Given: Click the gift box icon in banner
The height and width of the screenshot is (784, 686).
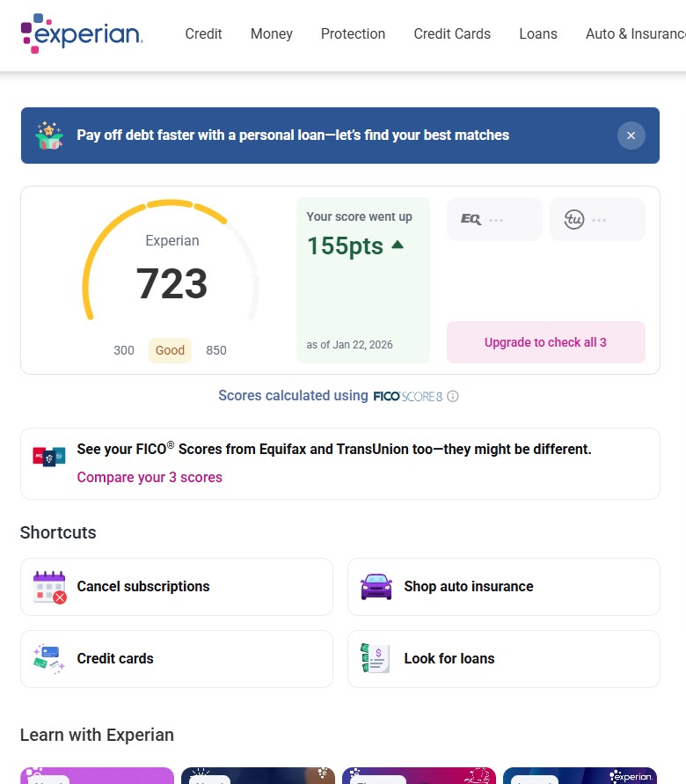Looking at the screenshot, I should tap(49, 136).
